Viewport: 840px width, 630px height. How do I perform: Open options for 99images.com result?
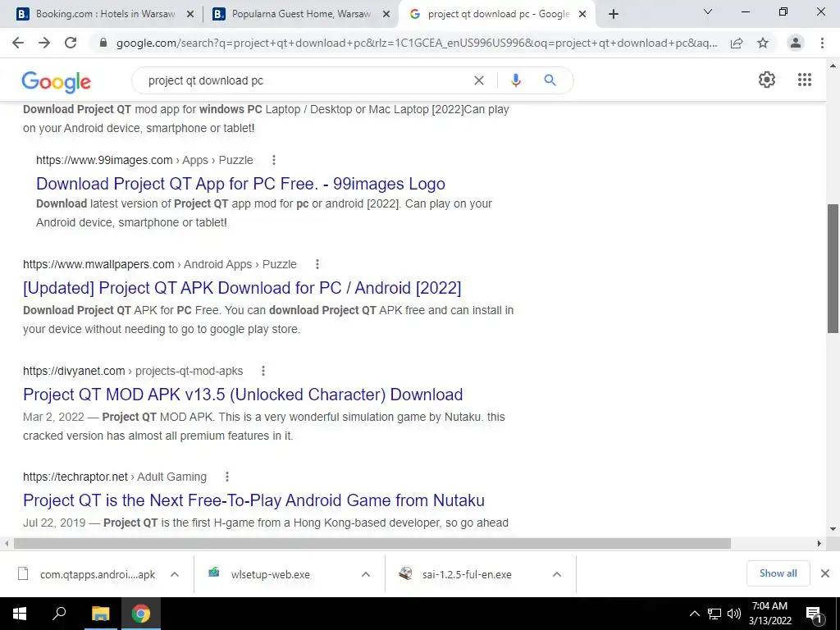[274, 160]
